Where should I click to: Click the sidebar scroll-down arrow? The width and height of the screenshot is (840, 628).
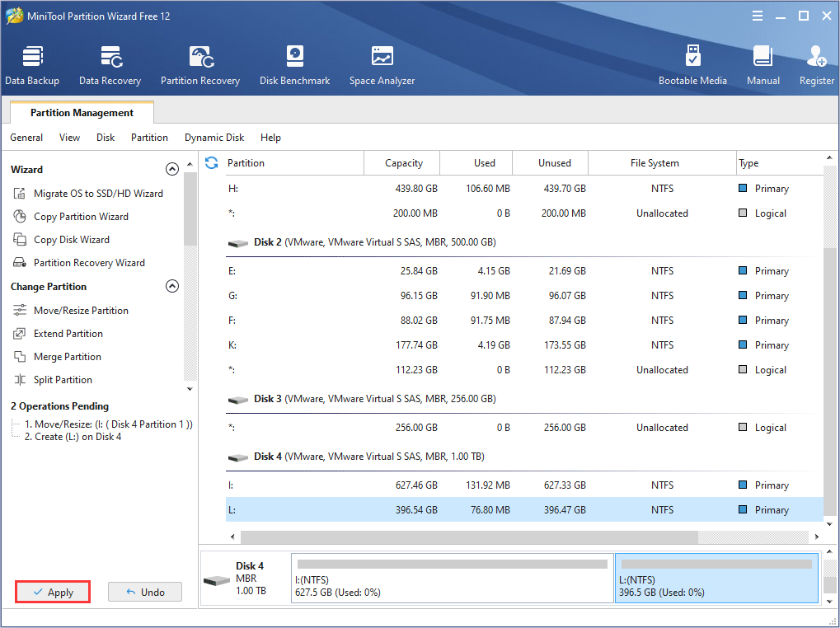(x=190, y=389)
